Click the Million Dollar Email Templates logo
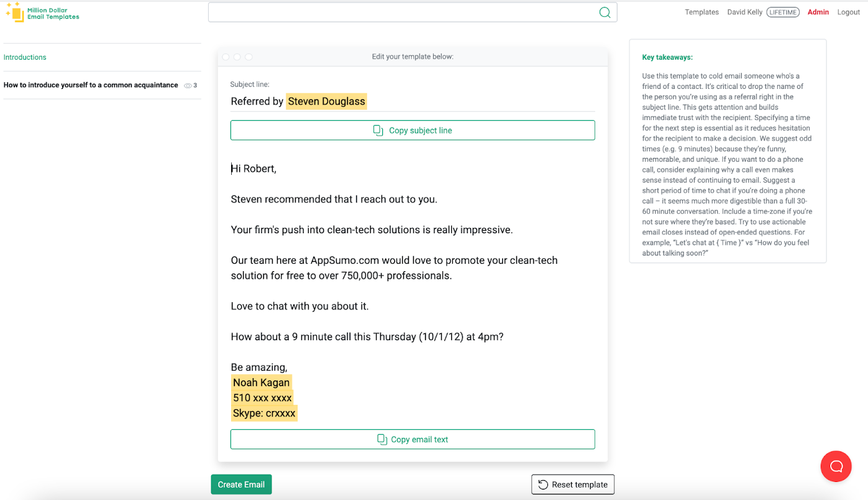Viewport: 868px width, 500px height. (x=42, y=13)
